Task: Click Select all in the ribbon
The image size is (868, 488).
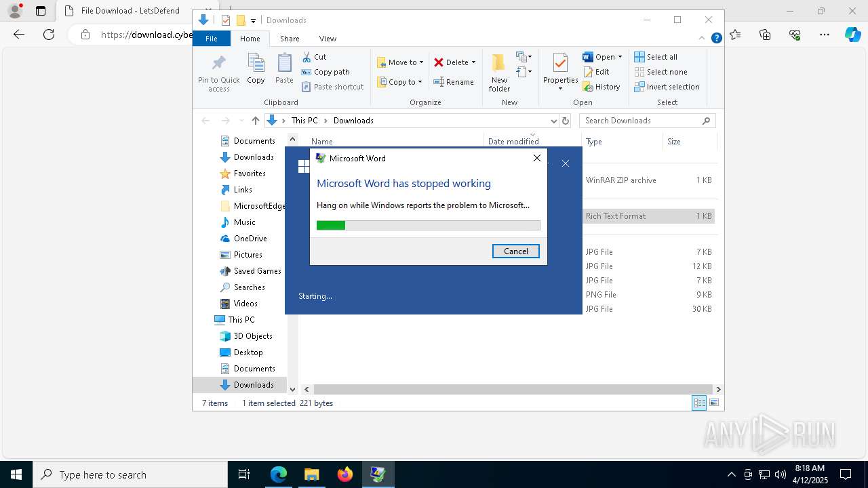Action: point(656,57)
